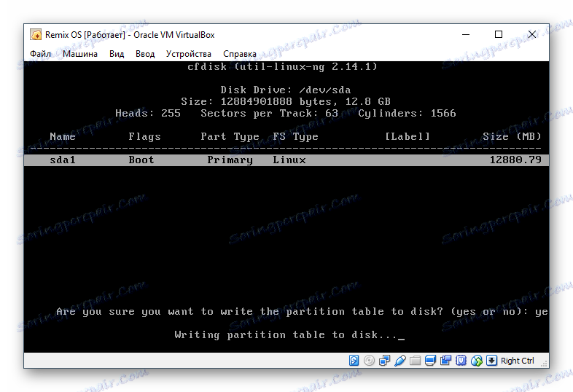This screenshot has height=392, width=573.
Task: Click the video capture status icon
Action: 446,361
